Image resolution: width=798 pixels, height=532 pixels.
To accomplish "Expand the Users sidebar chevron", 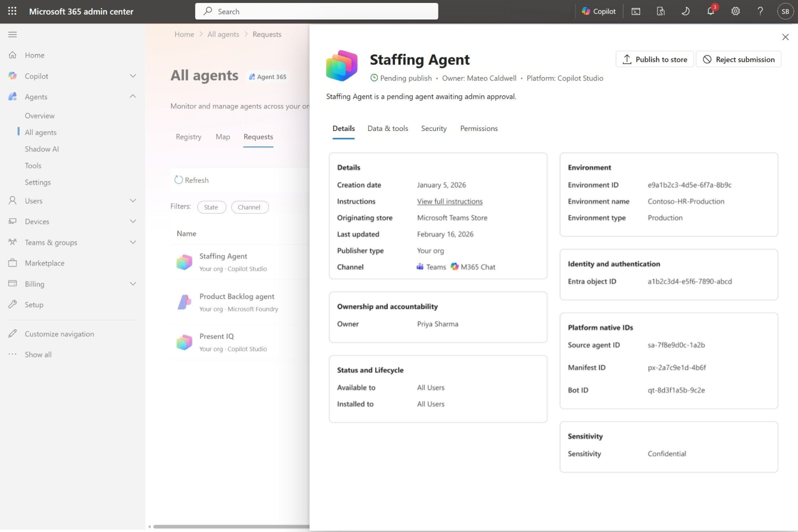I will (x=133, y=201).
